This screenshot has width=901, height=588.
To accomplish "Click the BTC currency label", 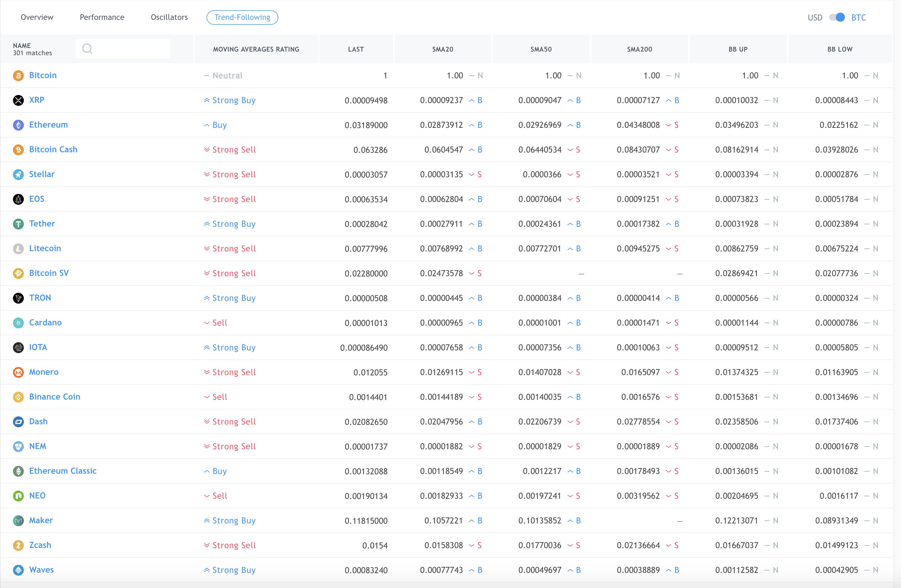I will pos(858,18).
